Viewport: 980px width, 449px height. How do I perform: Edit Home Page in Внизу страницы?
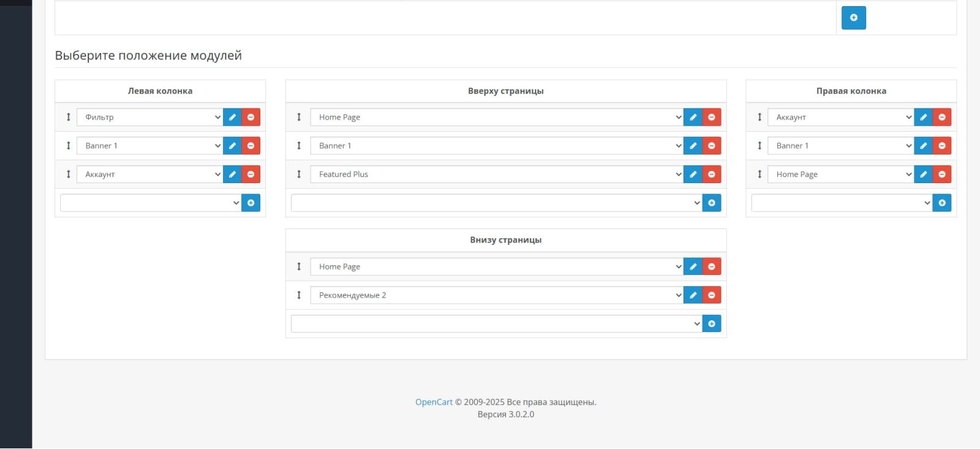(693, 266)
